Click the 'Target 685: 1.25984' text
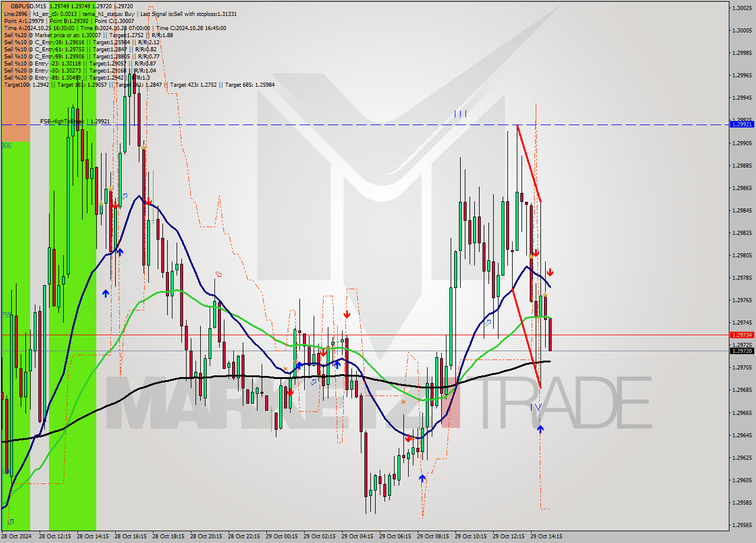This screenshot has height=543, width=756. pos(250,84)
